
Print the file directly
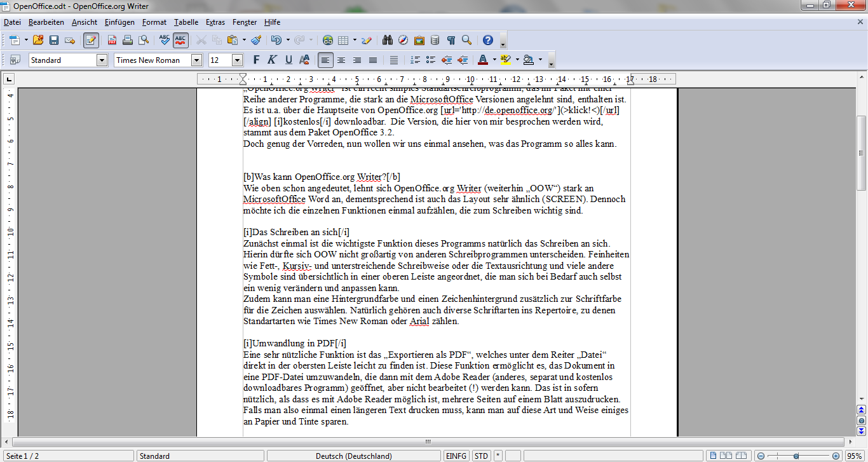(128, 40)
